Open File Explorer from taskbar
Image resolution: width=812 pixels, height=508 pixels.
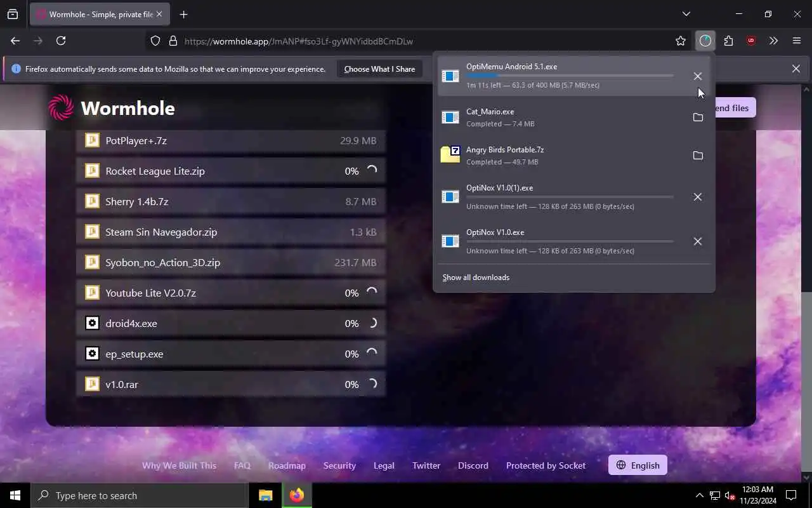pos(265,495)
